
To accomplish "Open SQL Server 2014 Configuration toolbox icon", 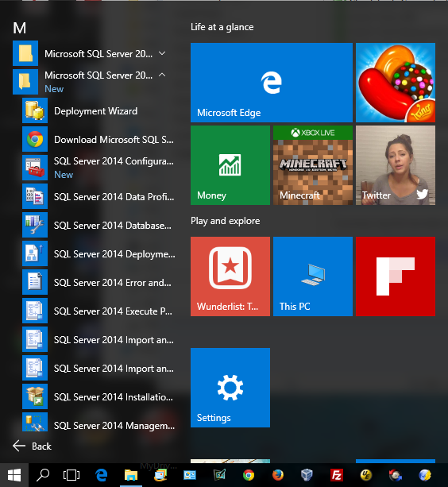I will [x=35, y=168].
